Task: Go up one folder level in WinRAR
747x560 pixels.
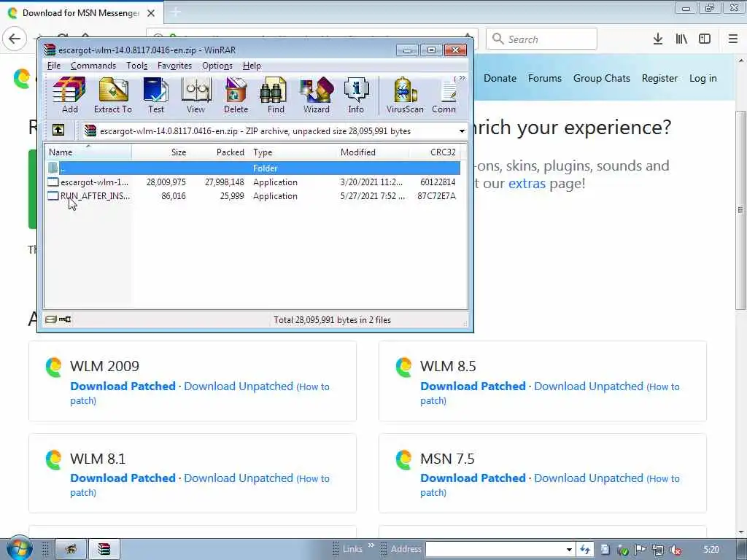Action: point(58,130)
